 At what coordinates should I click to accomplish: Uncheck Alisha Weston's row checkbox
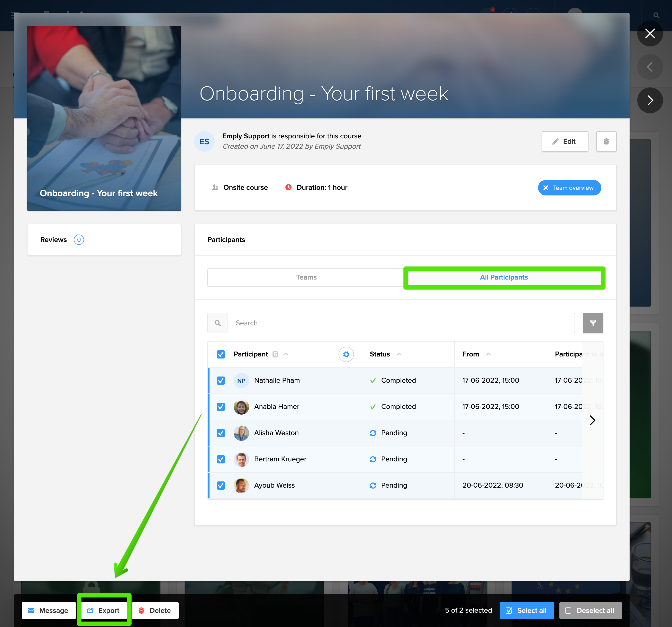coord(221,433)
